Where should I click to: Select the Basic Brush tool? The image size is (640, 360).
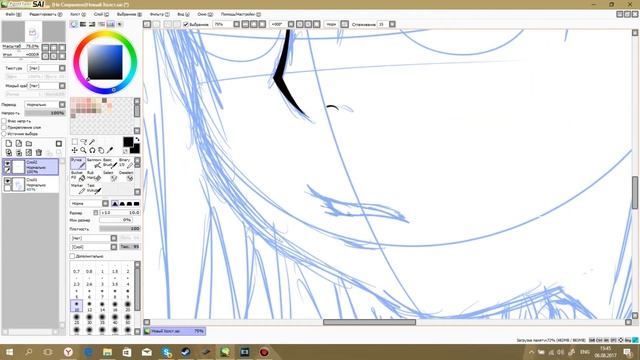click(x=110, y=163)
